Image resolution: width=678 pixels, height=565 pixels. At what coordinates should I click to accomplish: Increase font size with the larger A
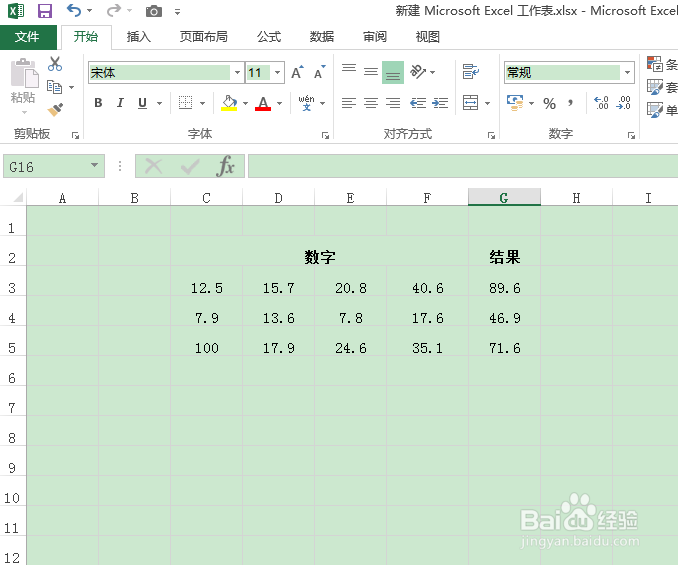(297, 72)
